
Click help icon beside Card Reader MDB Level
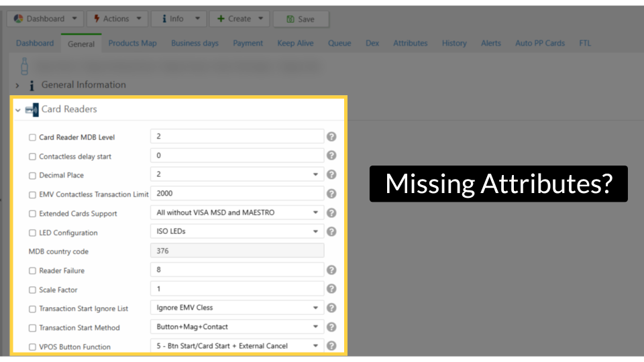[331, 137]
